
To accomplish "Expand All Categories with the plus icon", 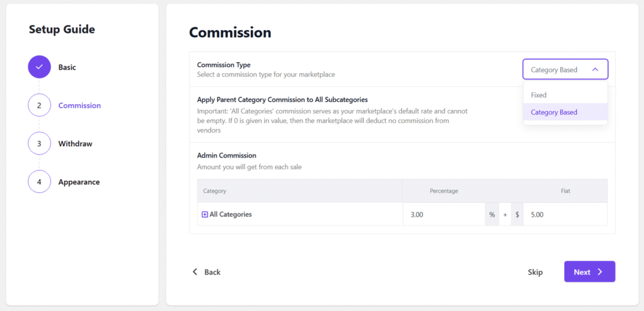I will (204, 214).
